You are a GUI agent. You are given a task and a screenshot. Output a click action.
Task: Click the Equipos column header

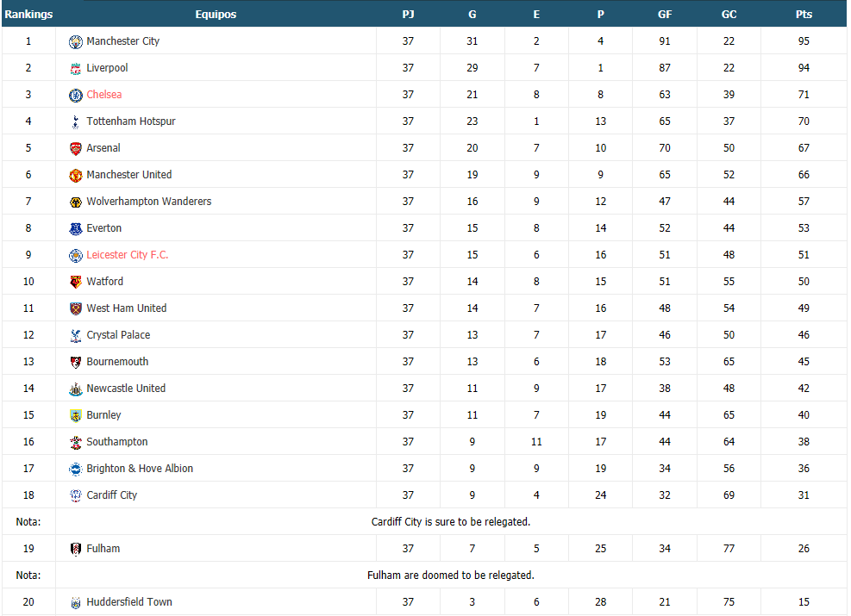(216, 14)
